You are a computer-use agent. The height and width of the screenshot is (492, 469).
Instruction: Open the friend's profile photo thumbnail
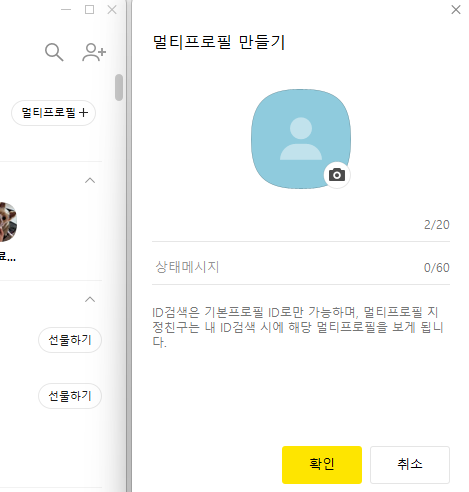point(8,222)
